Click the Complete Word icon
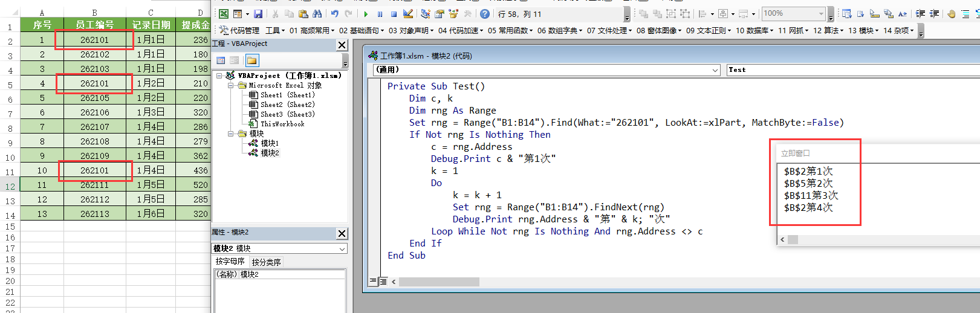 click(x=903, y=14)
